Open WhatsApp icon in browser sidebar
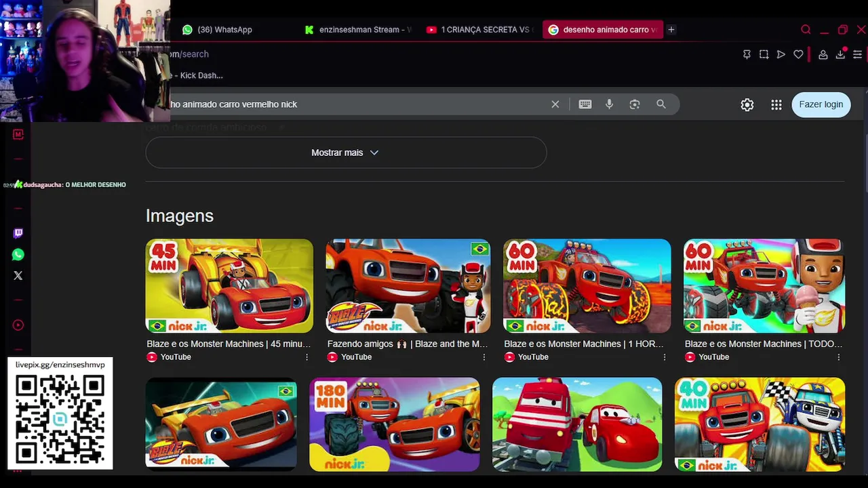The height and width of the screenshot is (488, 868). coord(18,255)
